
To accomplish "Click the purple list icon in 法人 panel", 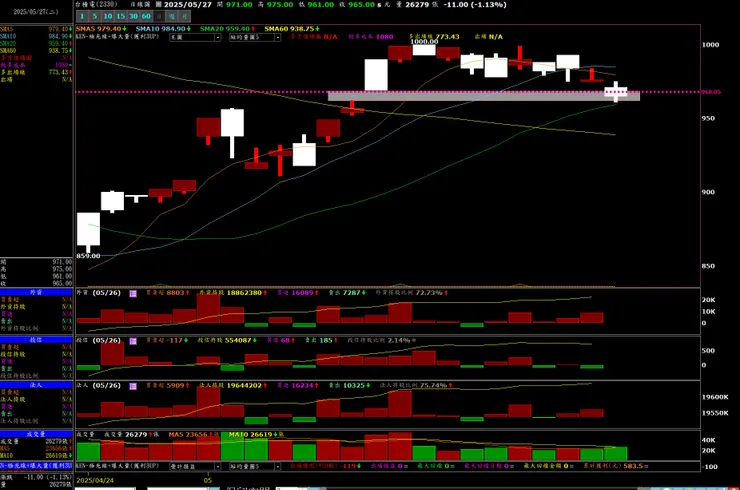I will click(x=133, y=386).
